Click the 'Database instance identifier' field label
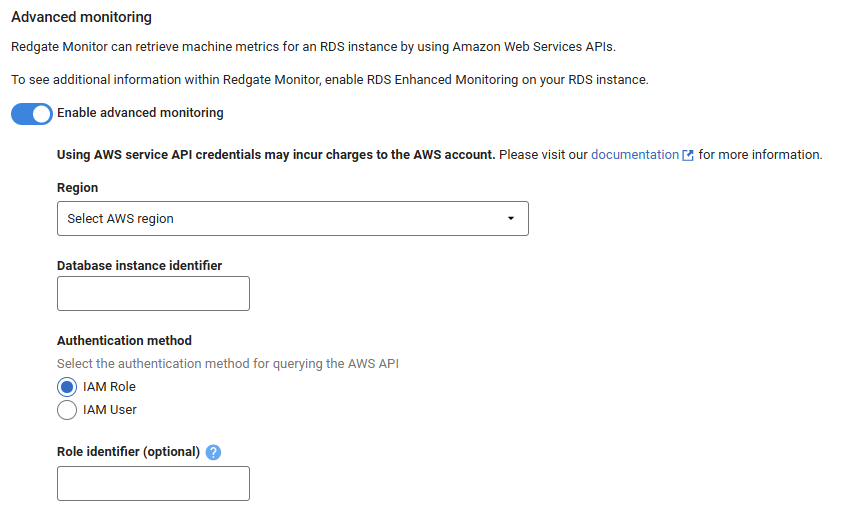Viewport: 844px width, 517px height. point(139,266)
